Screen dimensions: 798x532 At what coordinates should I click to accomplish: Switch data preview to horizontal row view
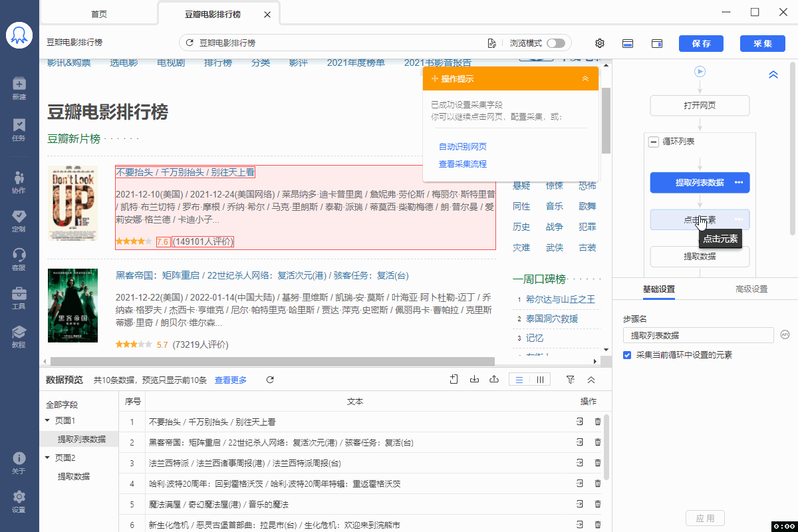(519, 380)
